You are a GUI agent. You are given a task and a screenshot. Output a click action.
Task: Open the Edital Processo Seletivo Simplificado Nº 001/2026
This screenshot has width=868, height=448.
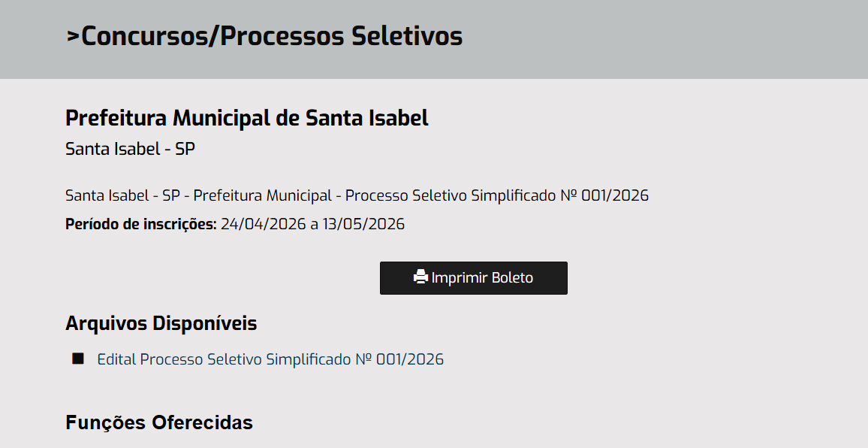(270, 359)
